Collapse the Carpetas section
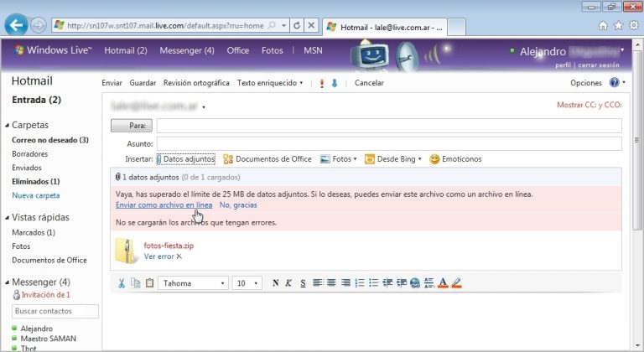 click(7, 125)
